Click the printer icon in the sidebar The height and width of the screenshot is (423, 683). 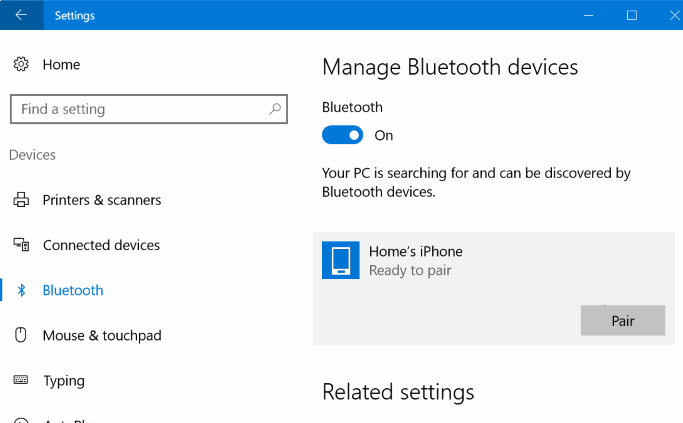(21, 200)
